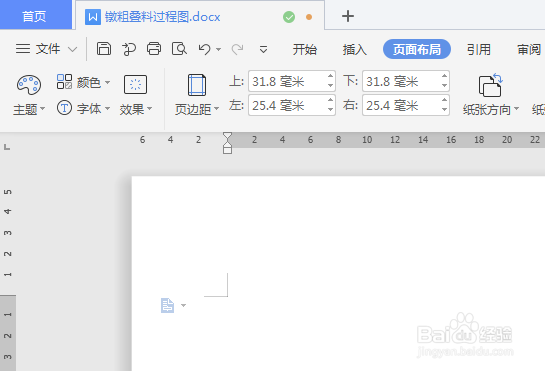Increase the bottom margin with up stepper

coord(445,76)
